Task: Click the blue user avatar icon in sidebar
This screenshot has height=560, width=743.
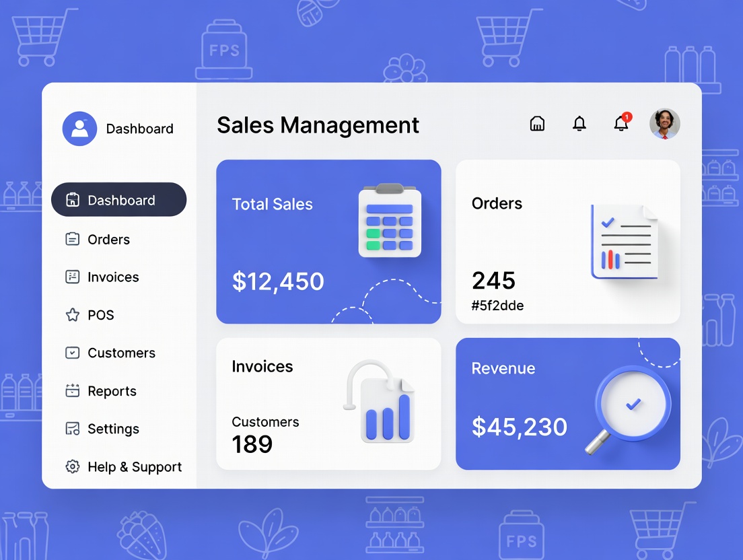Action: point(79,129)
